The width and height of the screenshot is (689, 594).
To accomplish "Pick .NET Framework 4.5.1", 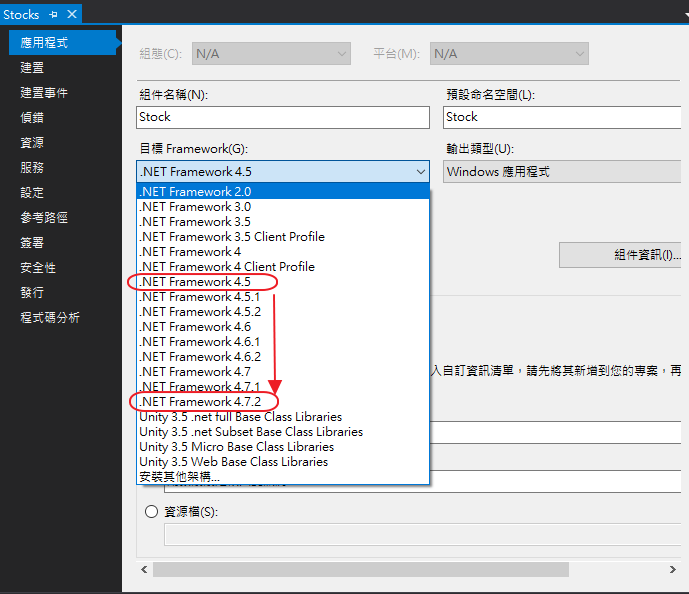I will [283, 297].
